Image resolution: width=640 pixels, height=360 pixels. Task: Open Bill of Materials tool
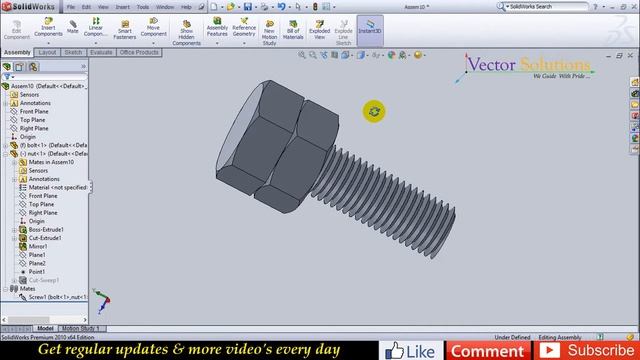click(x=293, y=30)
